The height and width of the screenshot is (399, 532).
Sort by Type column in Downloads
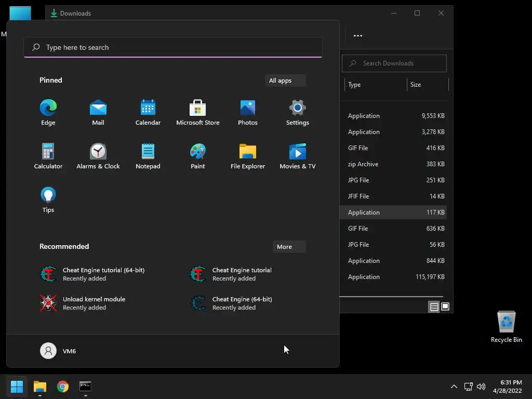(376, 85)
